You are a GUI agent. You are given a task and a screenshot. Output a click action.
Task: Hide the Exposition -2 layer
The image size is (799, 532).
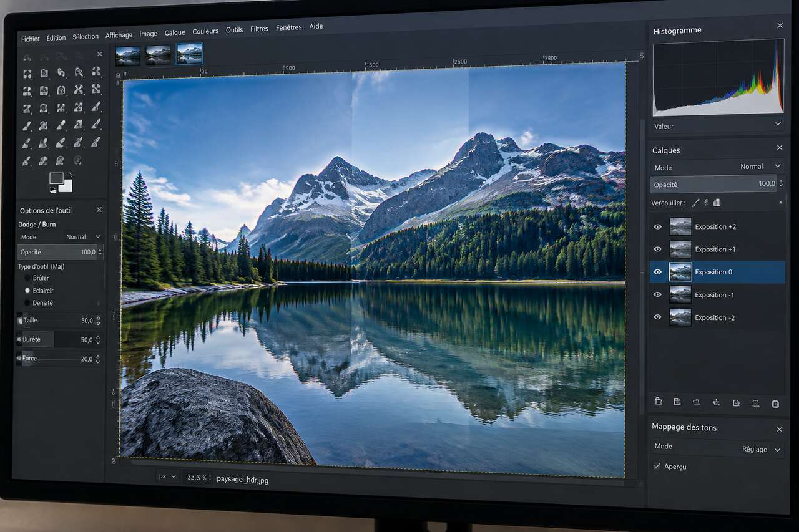(657, 317)
